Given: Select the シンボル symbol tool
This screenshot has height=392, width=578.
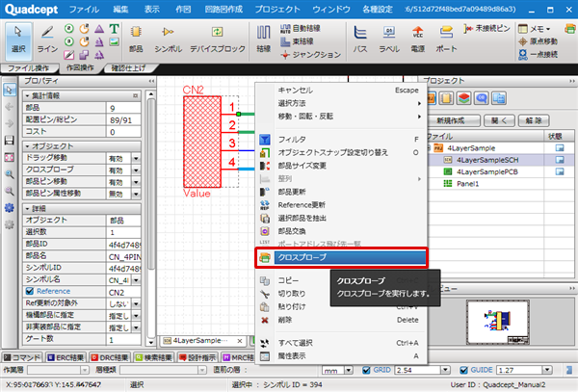Looking at the screenshot, I should click(x=168, y=39).
